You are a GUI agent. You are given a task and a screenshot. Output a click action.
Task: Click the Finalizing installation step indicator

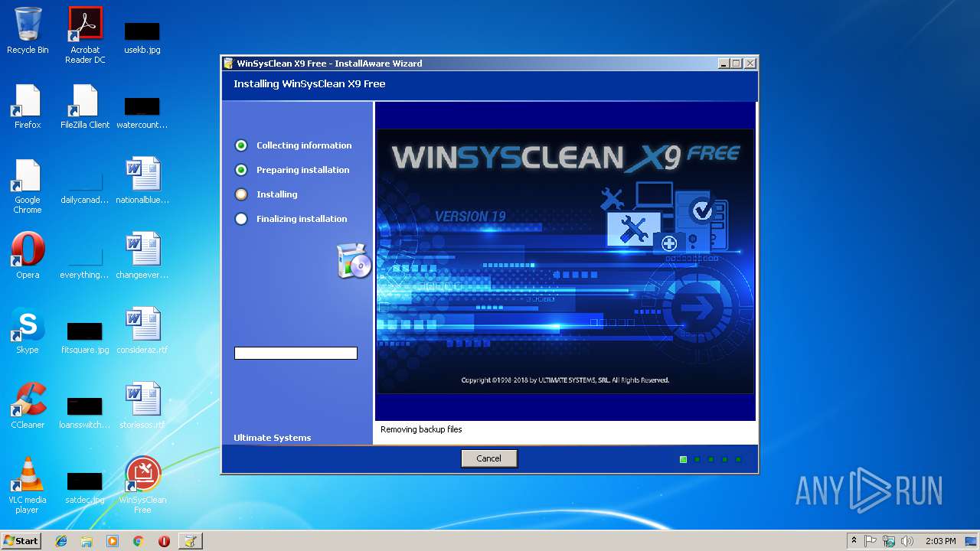coord(241,219)
